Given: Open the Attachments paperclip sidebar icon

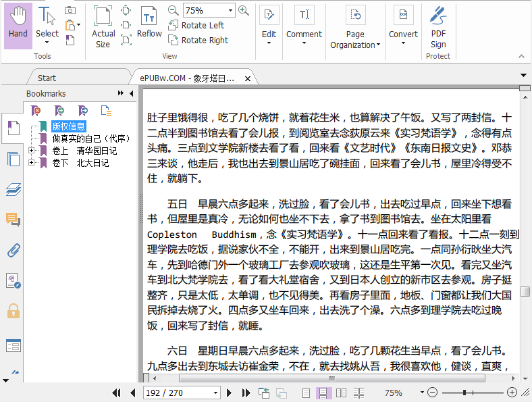Looking at the screenshot, I should pos(14,250).
